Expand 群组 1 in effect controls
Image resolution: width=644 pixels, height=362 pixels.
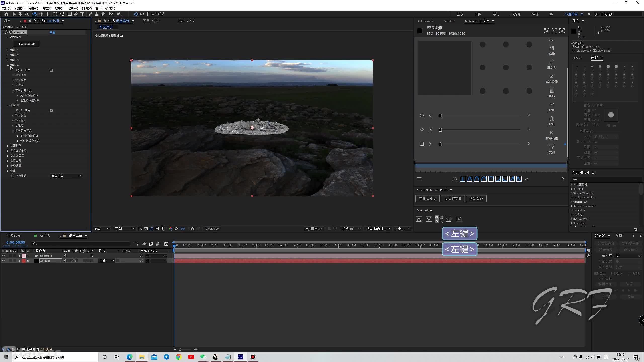pyautogui.click(x=8, y=50)
